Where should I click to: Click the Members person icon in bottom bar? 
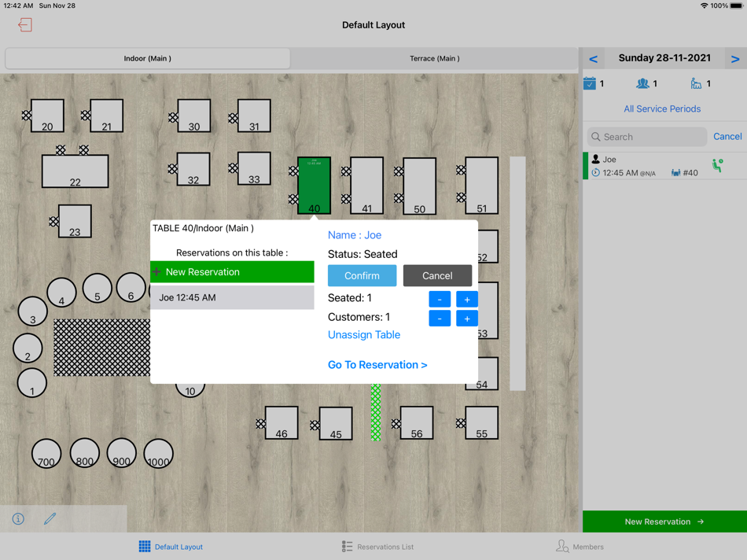[x=562, y=546]
